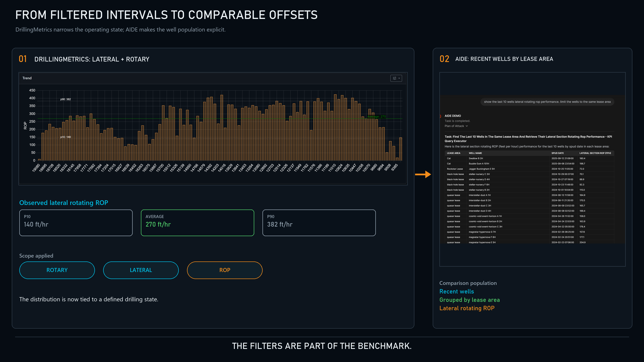Click the AIDE DEMO avatar icon
The height and width of the screenshot is (362, 644).
(x=441, y=116)
